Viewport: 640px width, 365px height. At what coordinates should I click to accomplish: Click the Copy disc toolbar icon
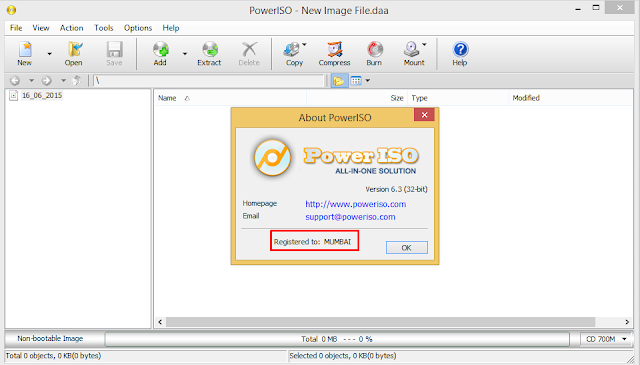(x=293, y=53)
